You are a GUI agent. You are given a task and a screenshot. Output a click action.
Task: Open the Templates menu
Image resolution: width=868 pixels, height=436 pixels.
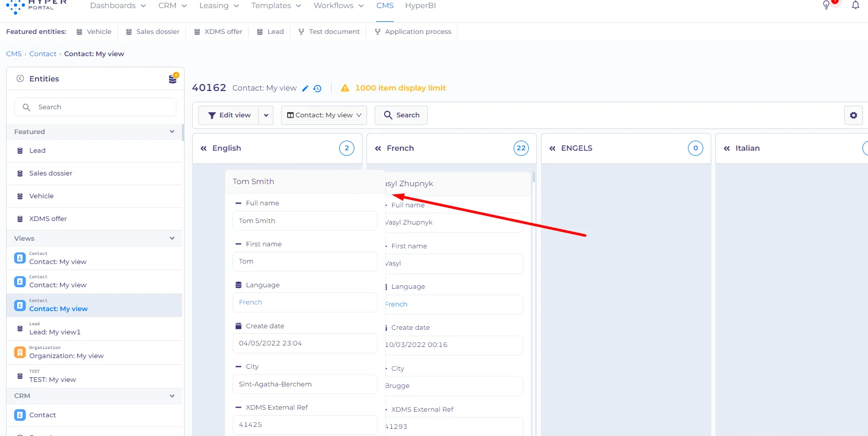click(x=276, y=6)
